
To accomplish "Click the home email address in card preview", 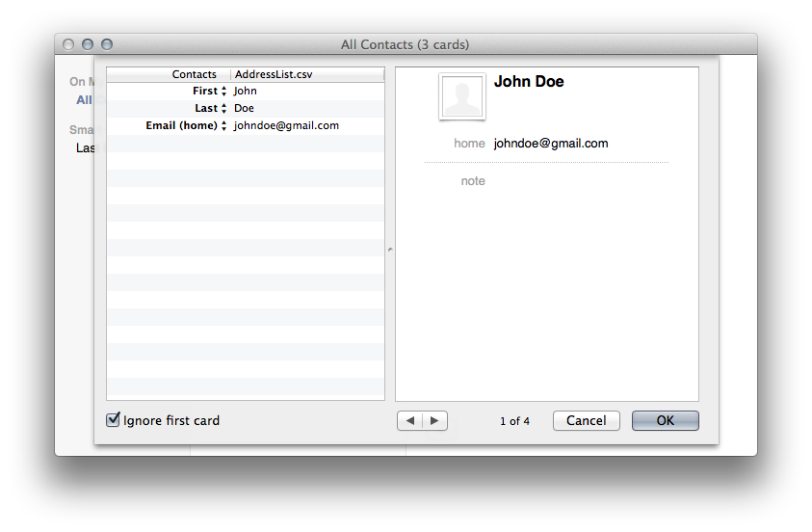I will (551, 144).
